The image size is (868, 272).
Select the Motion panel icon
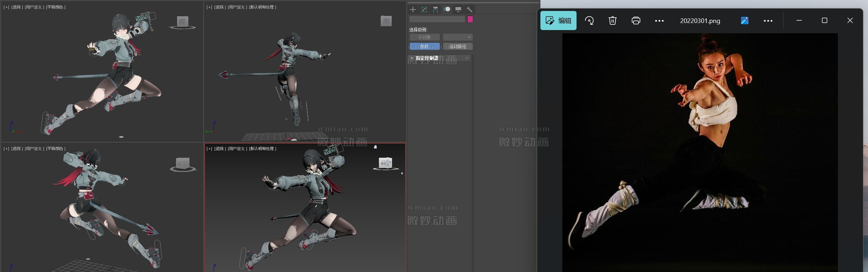[447, 10]
